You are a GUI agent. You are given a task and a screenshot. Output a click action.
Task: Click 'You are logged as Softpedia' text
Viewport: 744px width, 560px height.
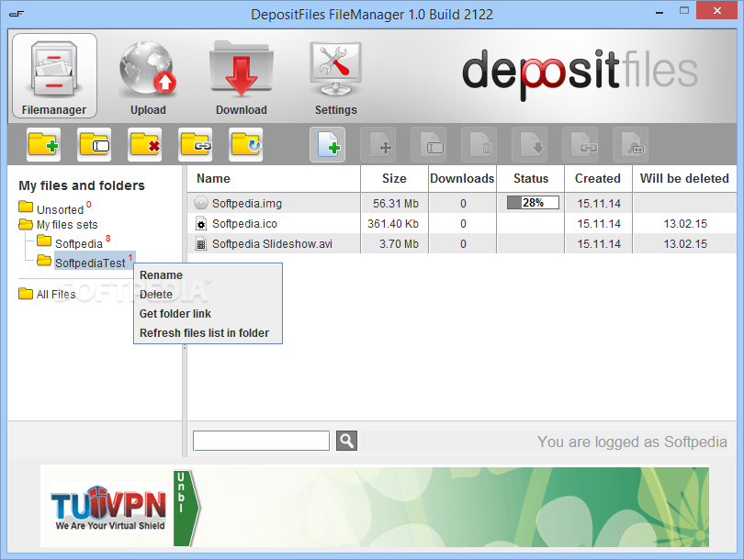click(x=632, y=442)
